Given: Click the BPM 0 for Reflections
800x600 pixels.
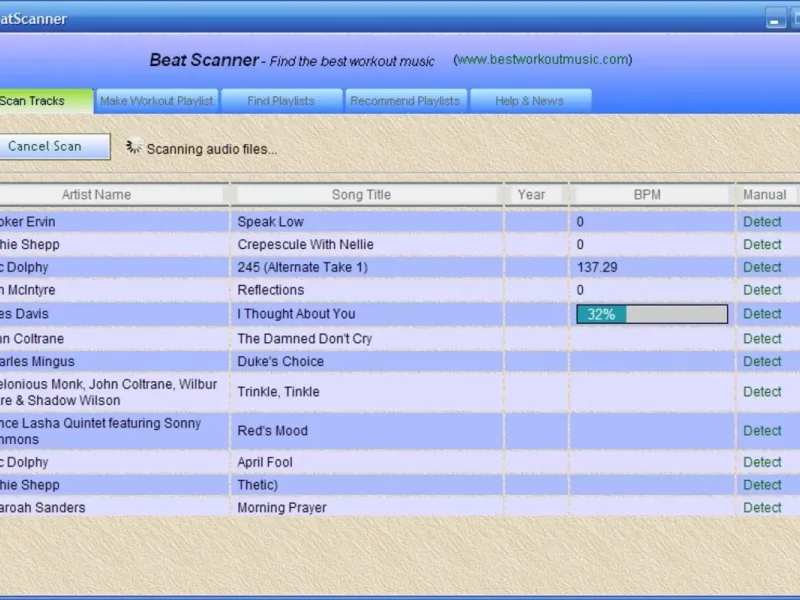Looking at the screenshot, I should point(580,290).
